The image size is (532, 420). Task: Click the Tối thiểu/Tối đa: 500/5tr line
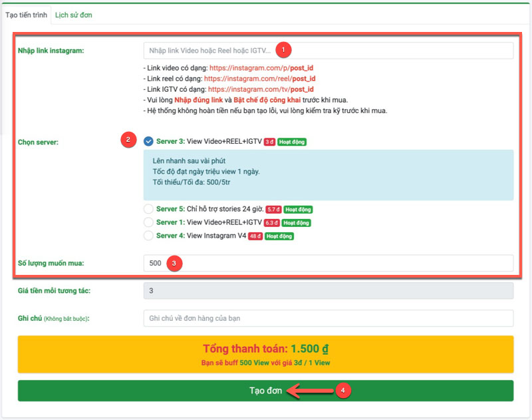tap(192, 182)
